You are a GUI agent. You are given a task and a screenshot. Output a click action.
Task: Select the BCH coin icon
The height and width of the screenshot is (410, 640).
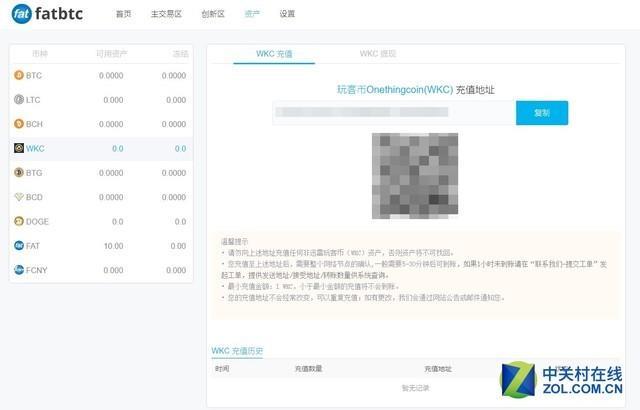point(19,124)
